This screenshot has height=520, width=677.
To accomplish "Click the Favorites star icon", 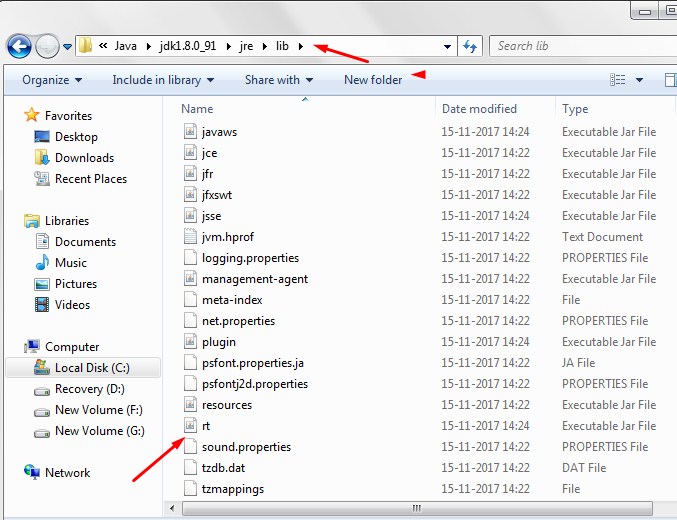I will (x=31, y=116).
